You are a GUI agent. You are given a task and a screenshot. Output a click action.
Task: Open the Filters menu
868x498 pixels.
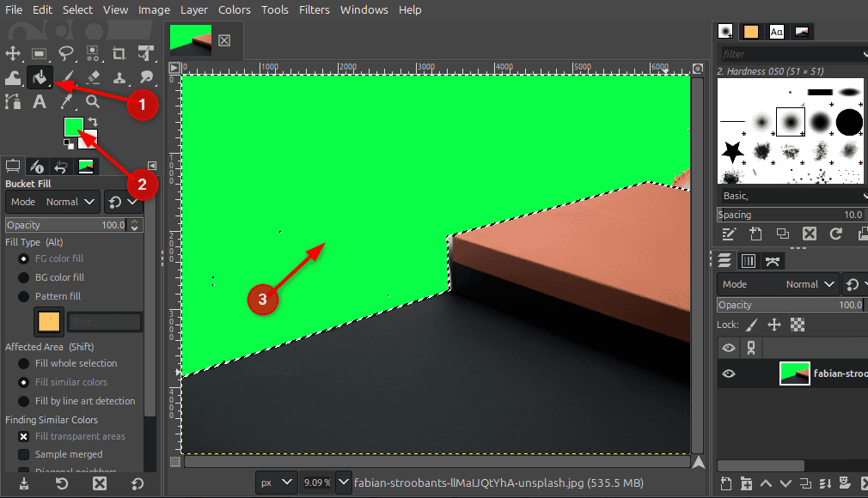[x=314, y=9]
